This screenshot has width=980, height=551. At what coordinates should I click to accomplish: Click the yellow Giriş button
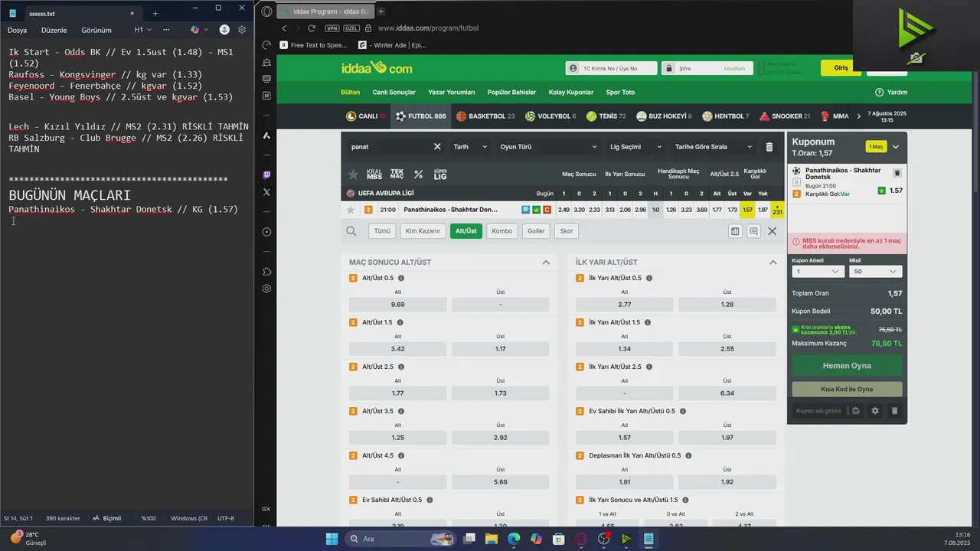coord(841,68)
